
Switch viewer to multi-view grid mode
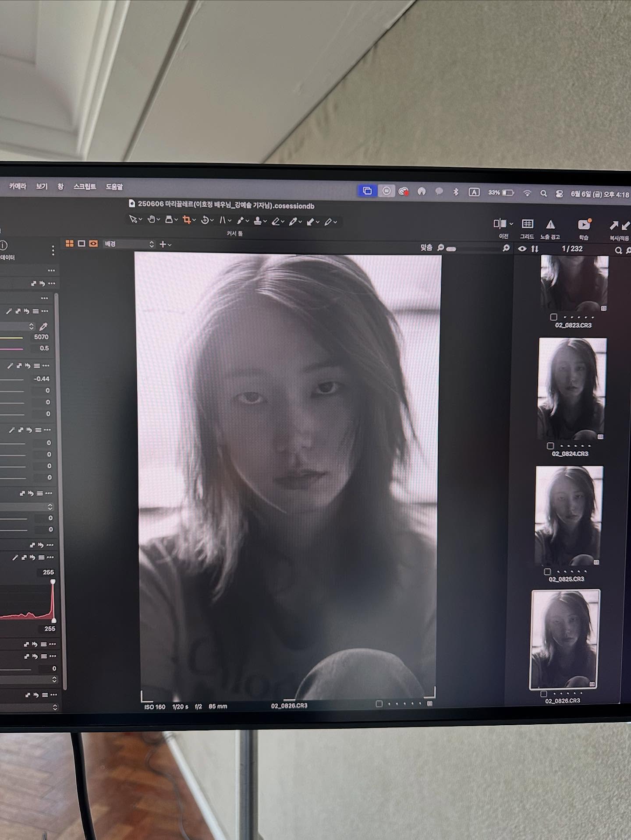(x=70, y=244)
